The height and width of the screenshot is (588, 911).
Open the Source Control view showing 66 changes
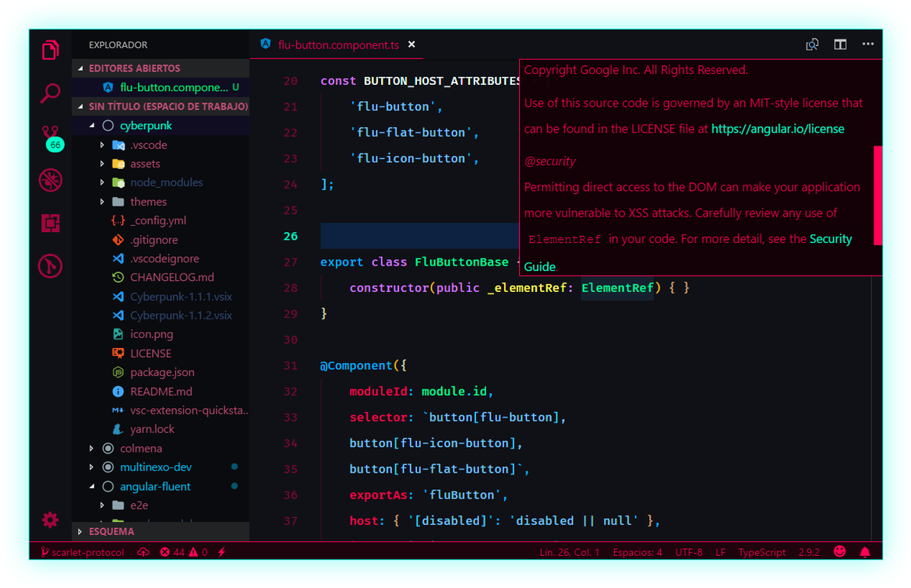[49, 134]
